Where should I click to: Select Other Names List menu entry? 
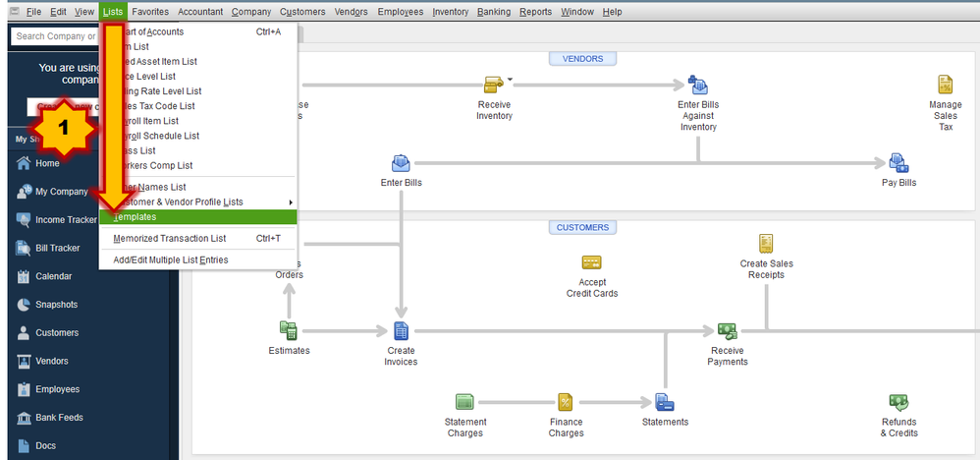[198, 187]
